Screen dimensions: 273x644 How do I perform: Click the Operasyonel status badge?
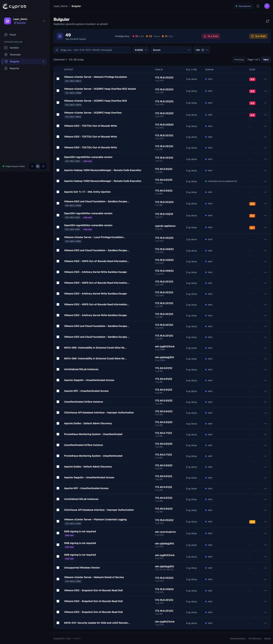(x=243, y=6)
